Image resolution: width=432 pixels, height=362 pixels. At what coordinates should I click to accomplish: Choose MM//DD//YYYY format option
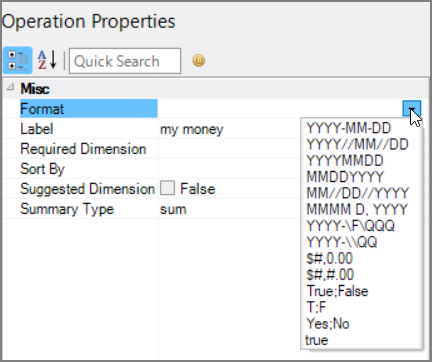[357, 193]
